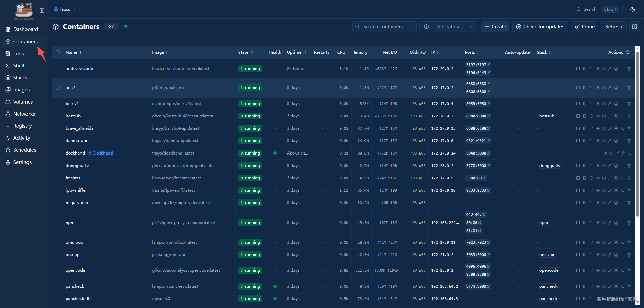Restart the omnibox container
Viewport: 644px width, 308px height.
tap(591, 242)
